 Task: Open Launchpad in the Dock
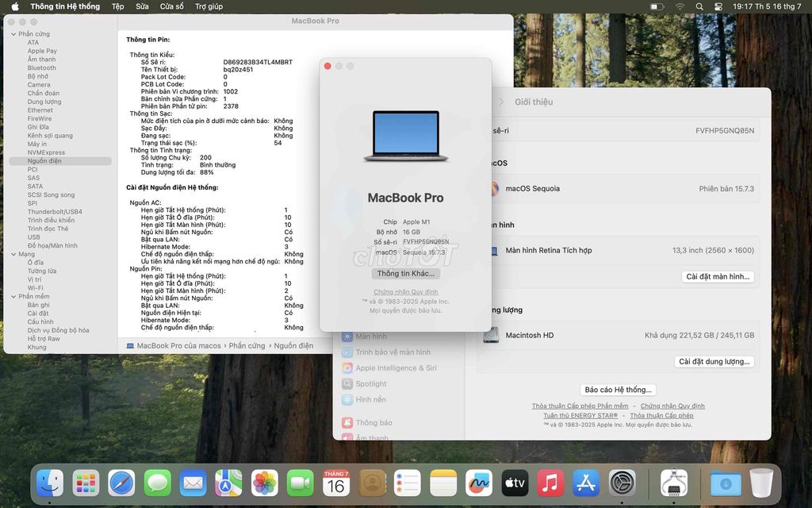(86, 483)
